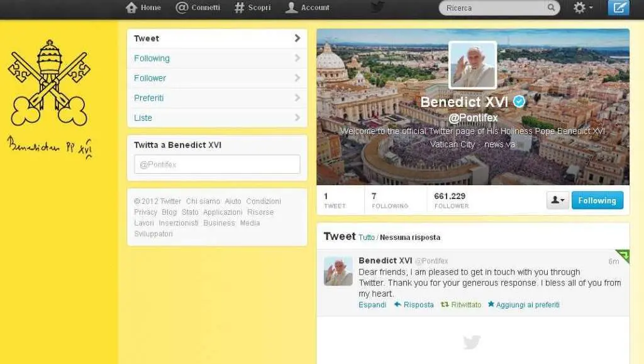Click Aggiungi ai preferiti link
The image size is (644, 364).
pos(528,305)
